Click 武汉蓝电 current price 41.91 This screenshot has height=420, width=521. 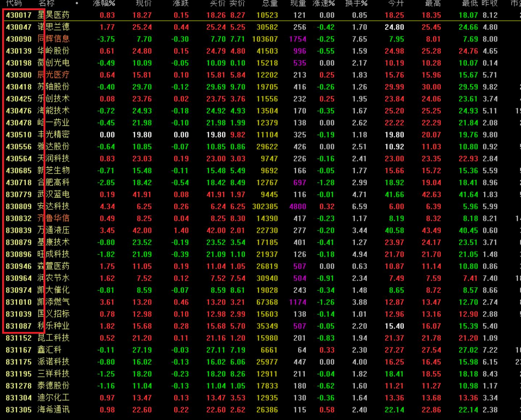[142, 195]
